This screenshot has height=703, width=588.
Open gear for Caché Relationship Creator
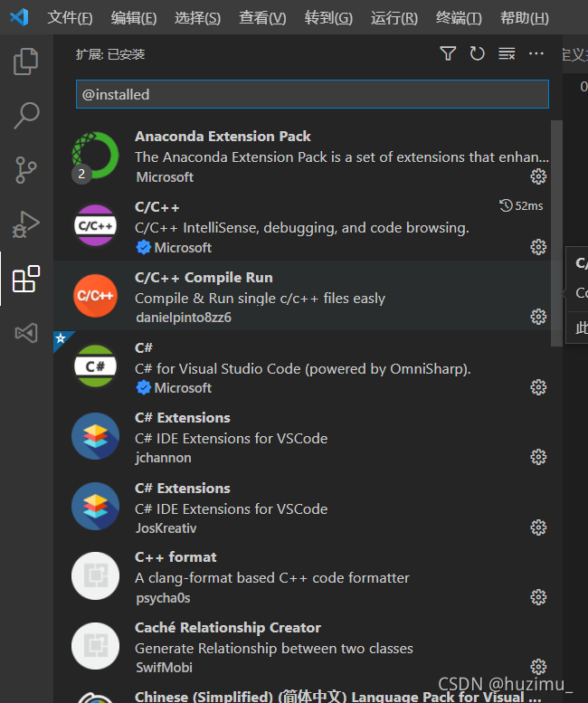coord(538,667)
